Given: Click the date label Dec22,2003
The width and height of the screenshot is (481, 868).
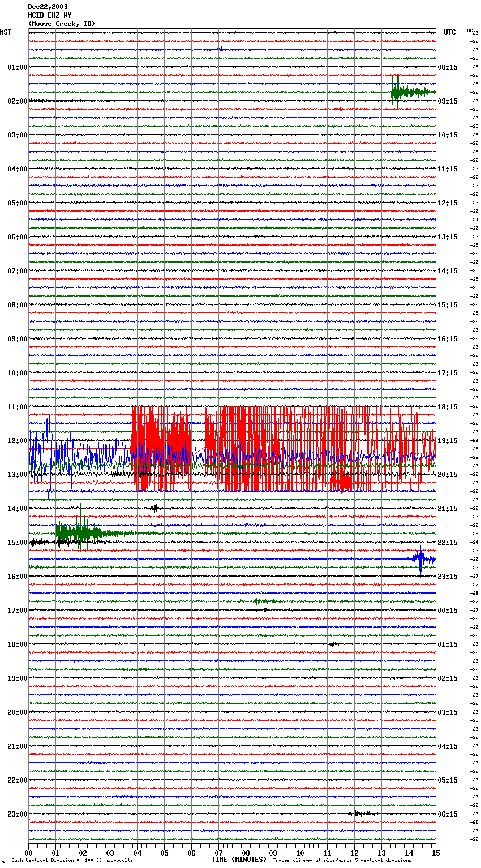Looking at the screenshot, I should coord(48,7).
